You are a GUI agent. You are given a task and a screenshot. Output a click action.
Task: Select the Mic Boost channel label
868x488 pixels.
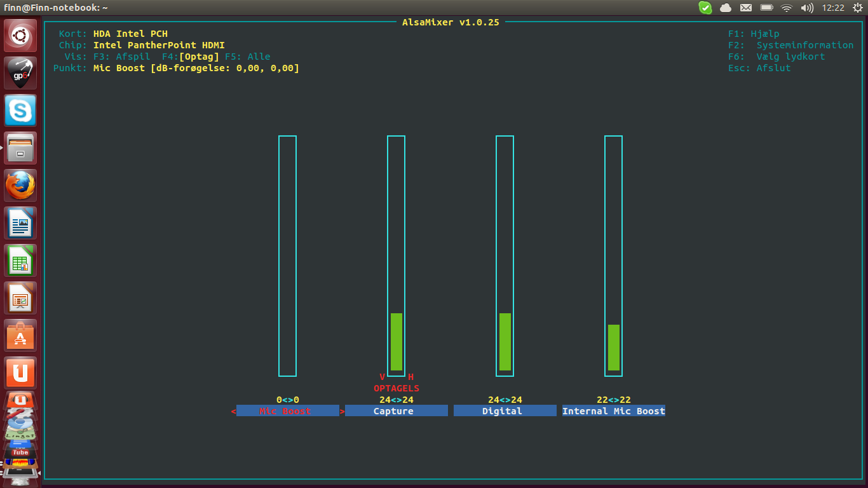(288, 411)
